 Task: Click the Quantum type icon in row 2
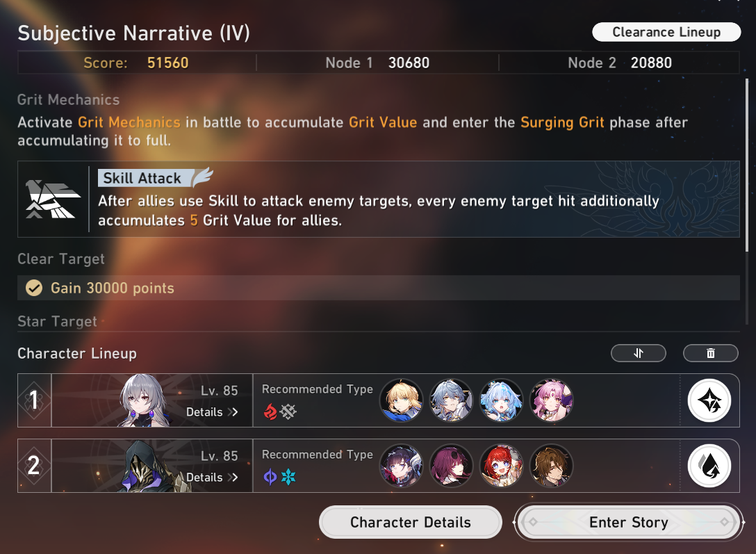pos(270,477)
